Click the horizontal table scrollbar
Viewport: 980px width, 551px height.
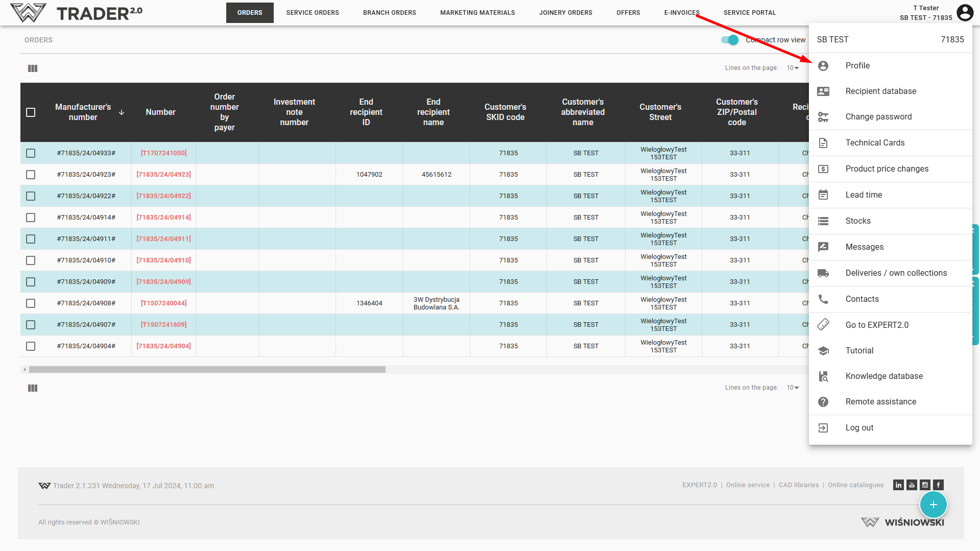click(x=207, y=369)
